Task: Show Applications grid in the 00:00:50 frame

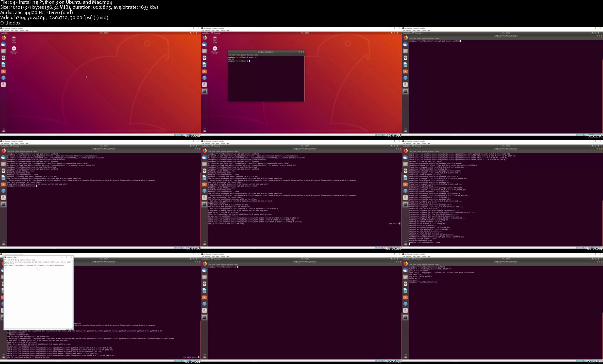Action: [x=3, y=130]
